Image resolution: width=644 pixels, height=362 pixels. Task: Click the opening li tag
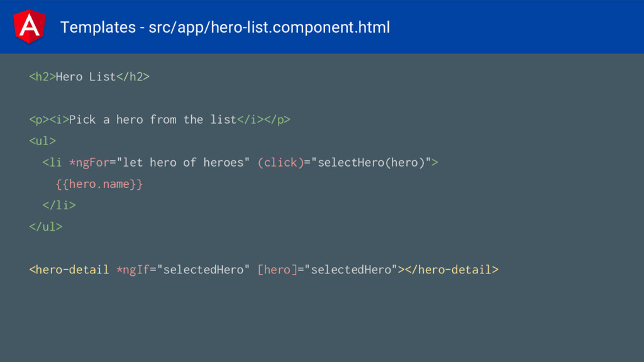52,163
